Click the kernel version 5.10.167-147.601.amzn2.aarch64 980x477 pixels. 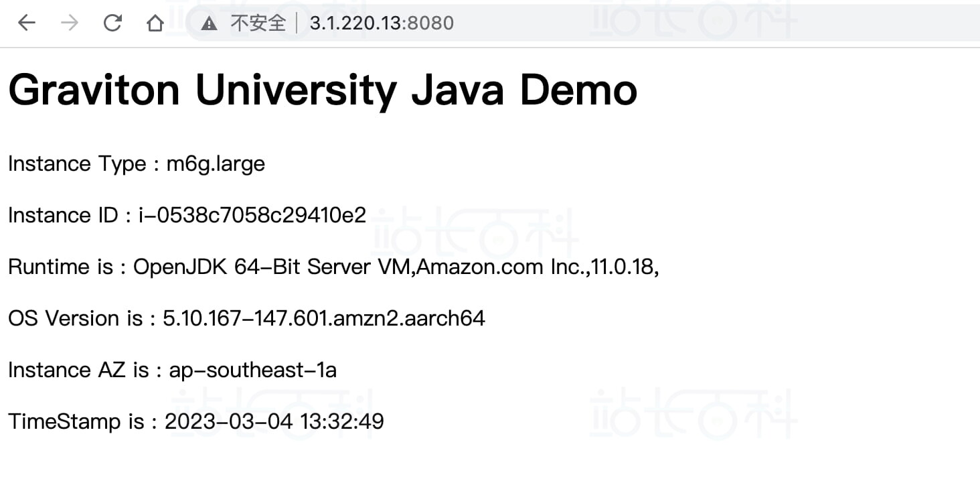pyautogui.click(x=323, y=319)
